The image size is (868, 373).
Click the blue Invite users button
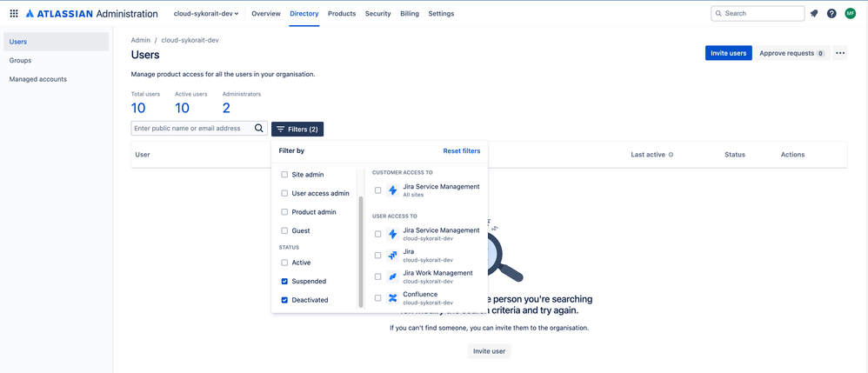(729, 53)
